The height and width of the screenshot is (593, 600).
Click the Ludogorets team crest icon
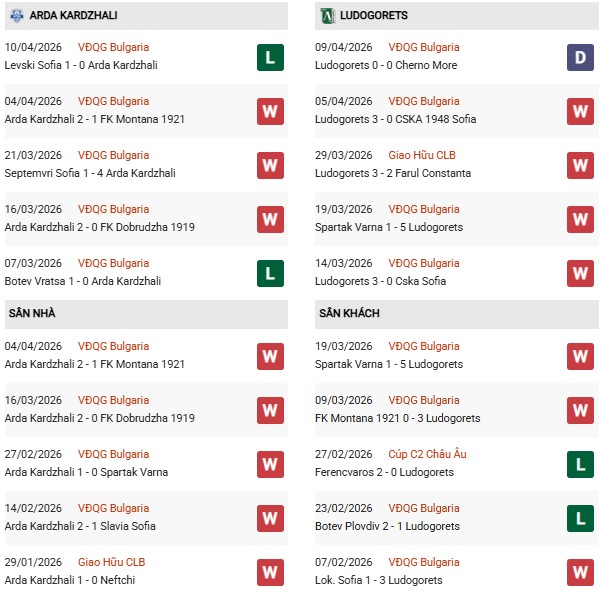point(327,16)
